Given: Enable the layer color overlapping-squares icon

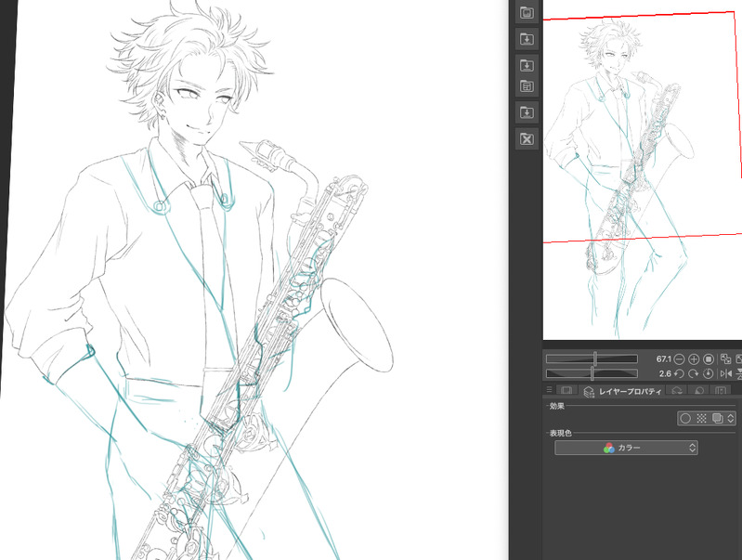Looking at the screenshot, I should [718, 419].
